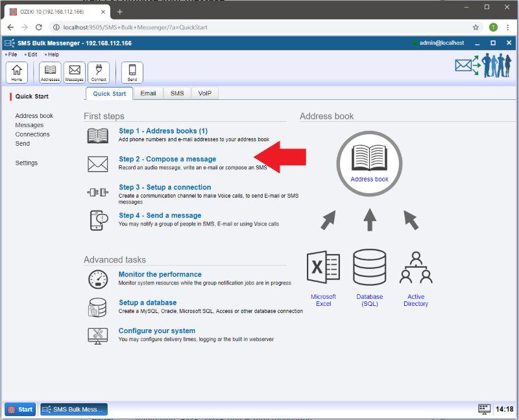
Task: Click the circled Address book icon
Action: point(369,163)
